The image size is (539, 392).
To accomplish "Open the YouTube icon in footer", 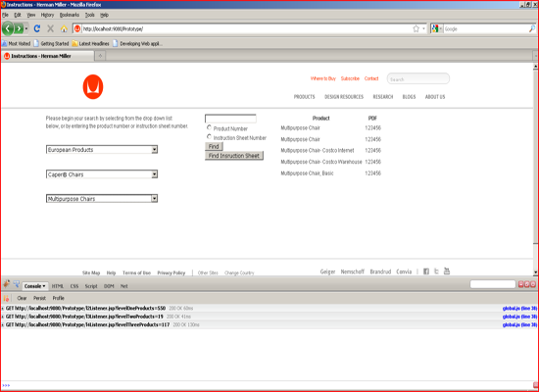I will click(447, 270).
